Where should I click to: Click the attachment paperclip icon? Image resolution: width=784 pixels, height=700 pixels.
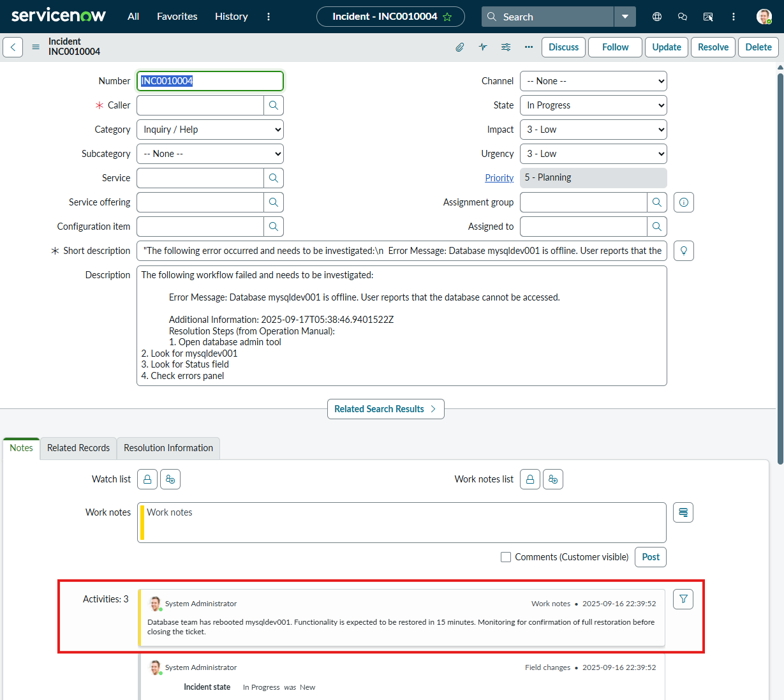[459, 47]
